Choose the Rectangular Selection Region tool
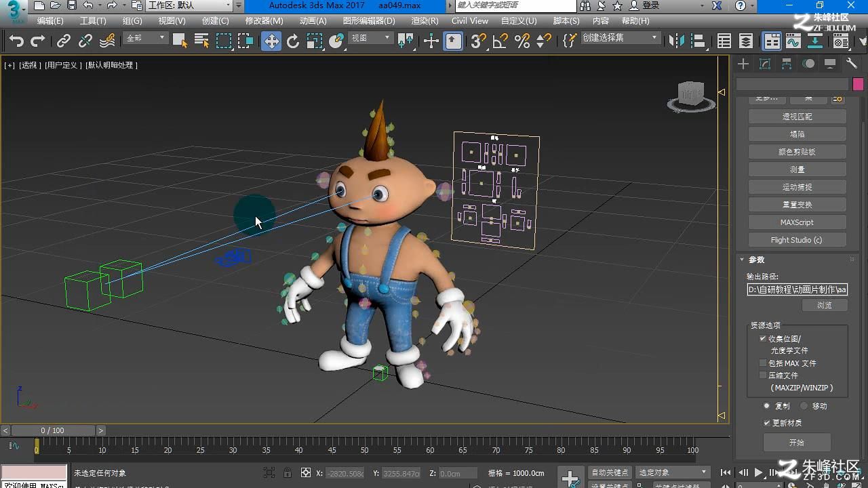Image resolution: width=868 pixels, height=488 pixels. pos(224,41)
